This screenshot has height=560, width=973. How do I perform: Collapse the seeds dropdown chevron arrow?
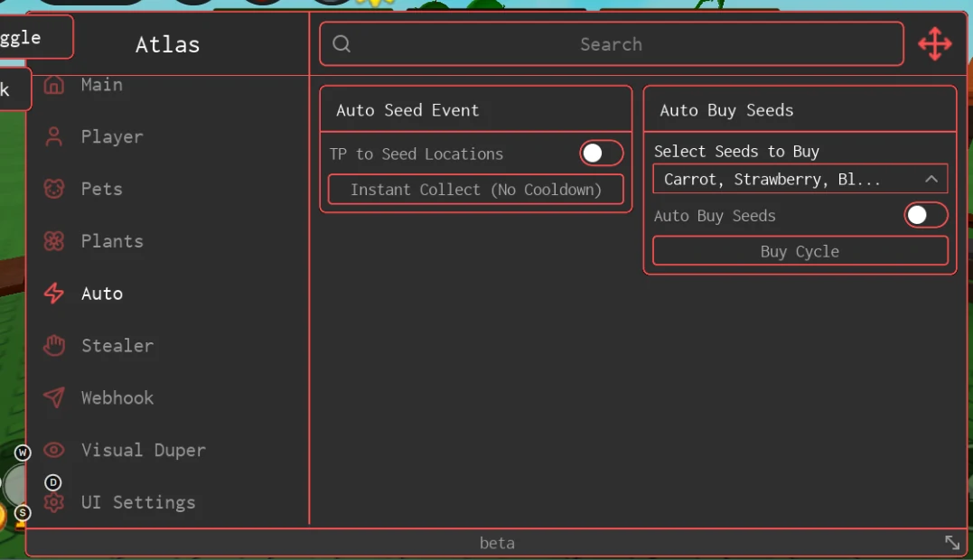pos(931,179)
